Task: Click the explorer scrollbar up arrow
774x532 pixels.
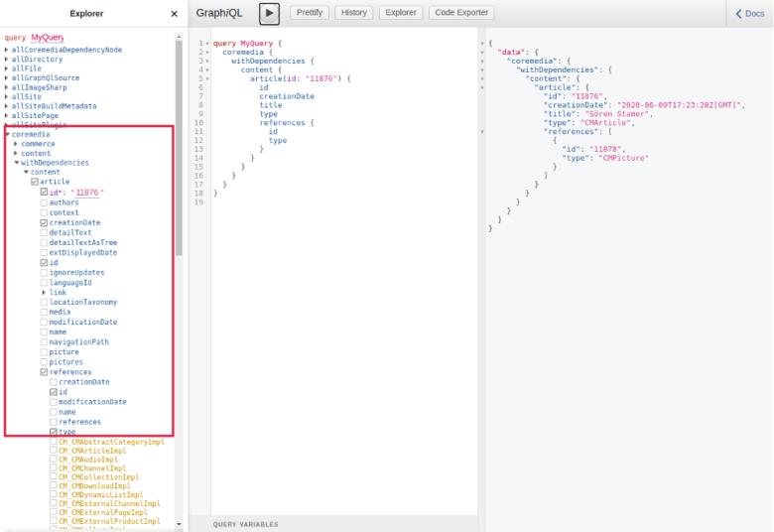Action: click(x=179, y=37)
